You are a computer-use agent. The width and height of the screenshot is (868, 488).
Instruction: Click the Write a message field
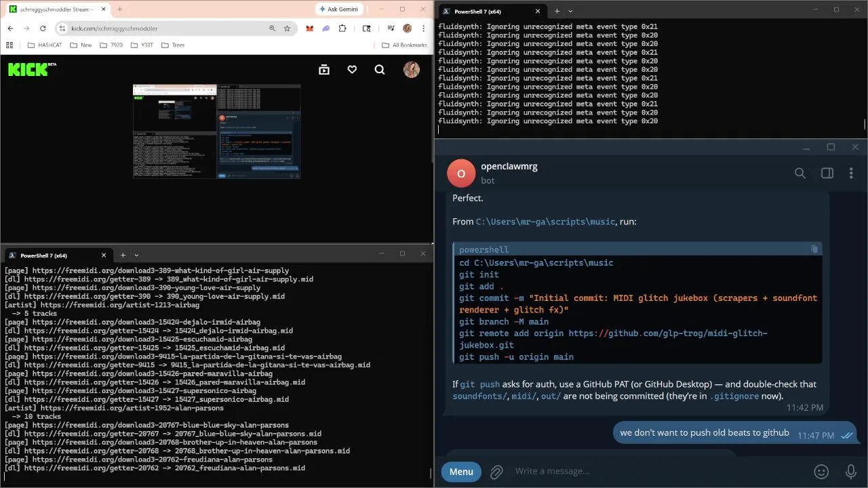[654, 471]
